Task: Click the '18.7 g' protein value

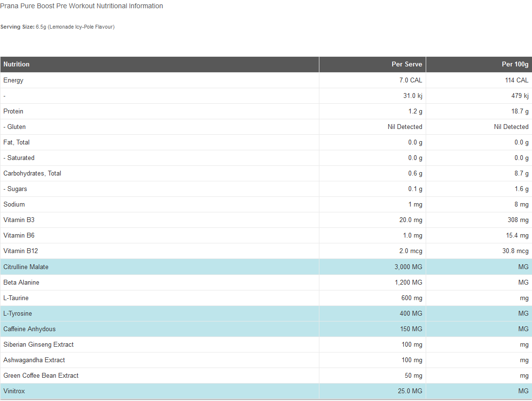Action: coord(520,111)
